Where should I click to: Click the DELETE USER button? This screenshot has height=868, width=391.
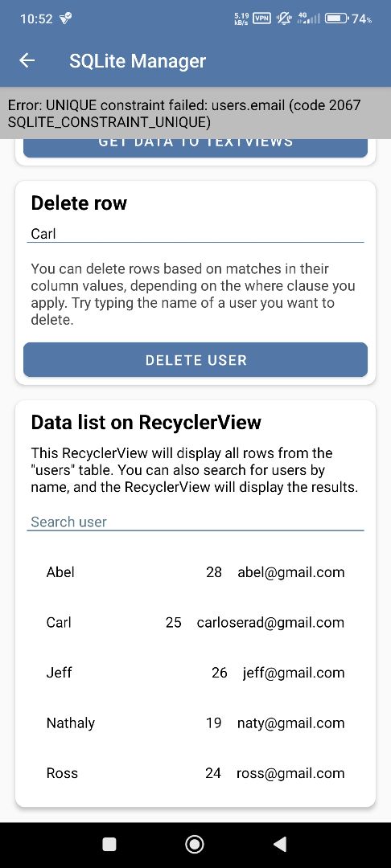coord(195,360)
